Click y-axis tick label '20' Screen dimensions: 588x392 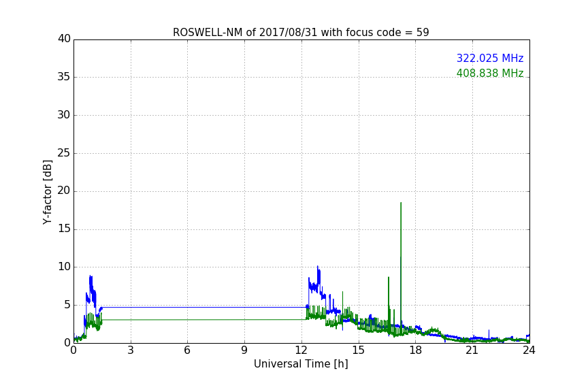(x=64, y=191)
